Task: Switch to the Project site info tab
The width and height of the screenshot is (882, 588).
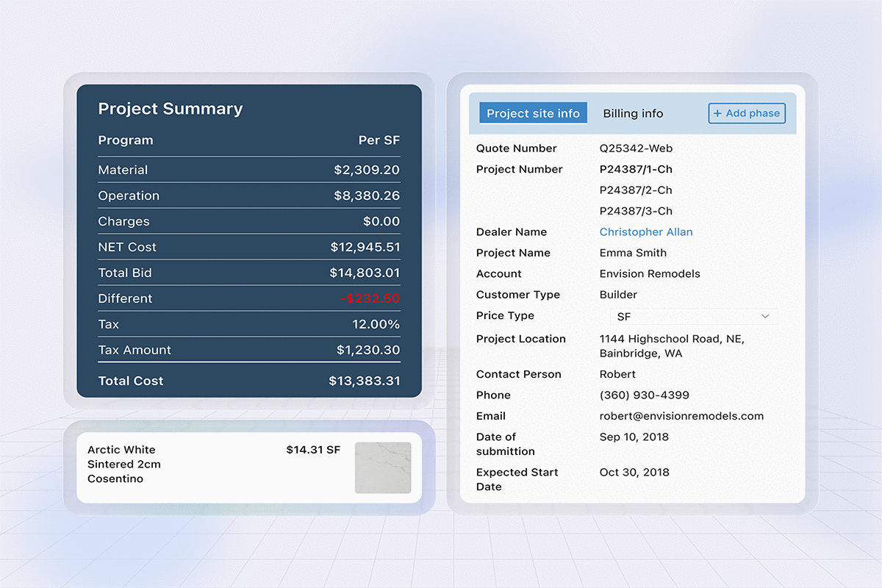Action: click(533, 113)
